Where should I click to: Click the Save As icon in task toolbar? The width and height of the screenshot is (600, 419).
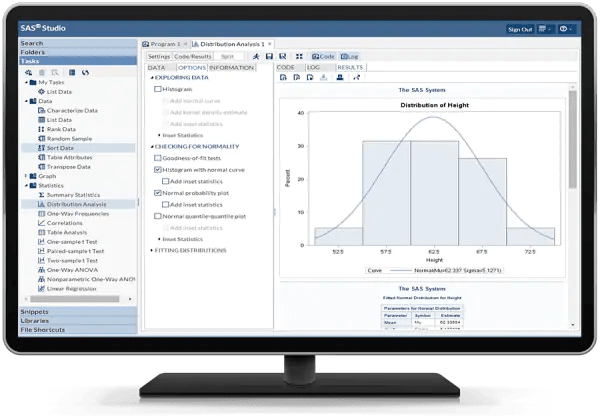point(282,56)
